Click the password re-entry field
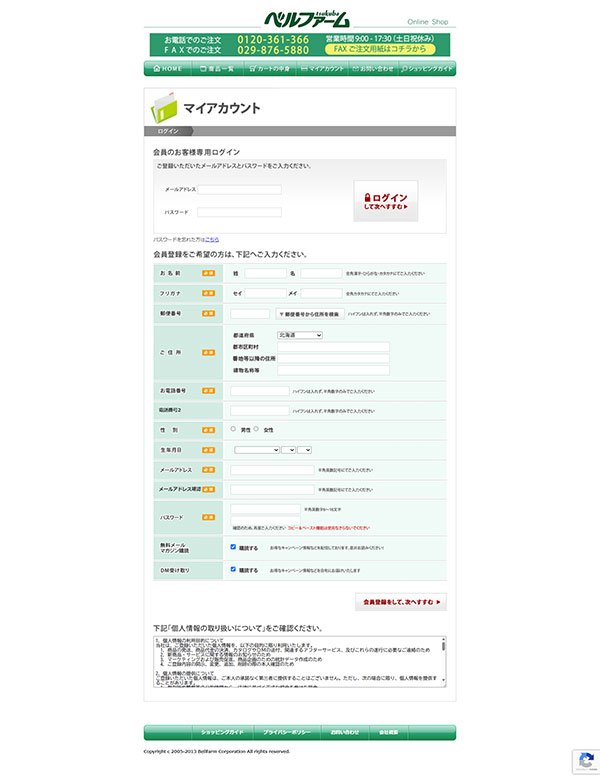The width and height of the screenshot is (600, 779). [x=265, y=521]
